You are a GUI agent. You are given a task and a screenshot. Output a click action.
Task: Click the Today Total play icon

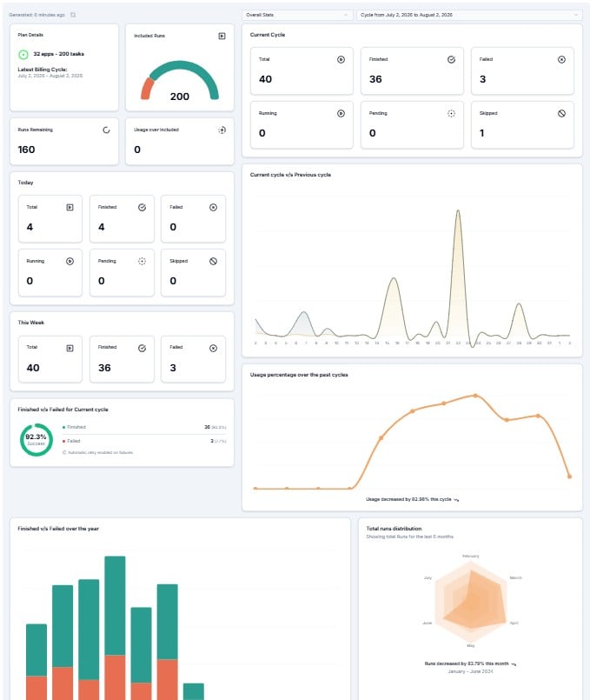[x=70, y=207]
